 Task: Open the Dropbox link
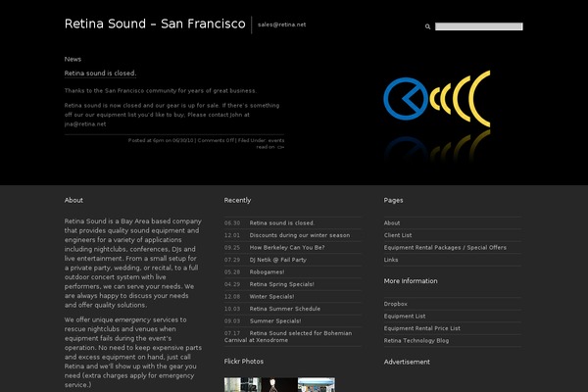pyautogui.click(x=395, y=304)
